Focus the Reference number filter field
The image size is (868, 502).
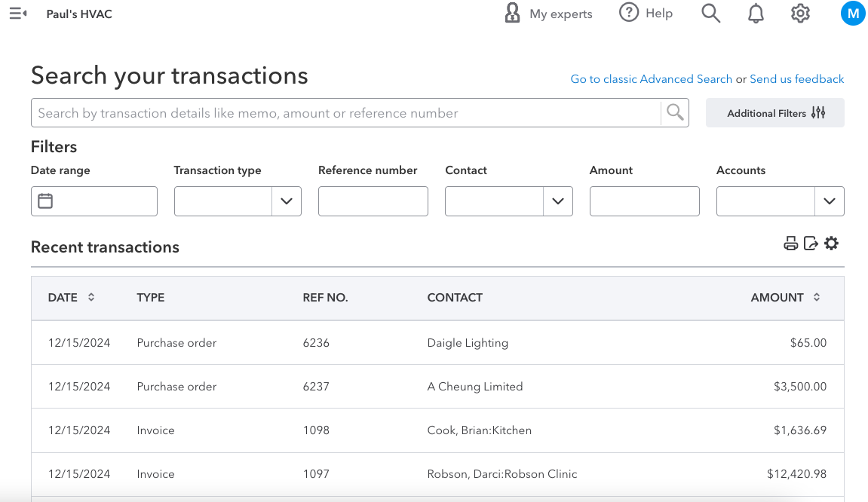[x=373, y=201]
